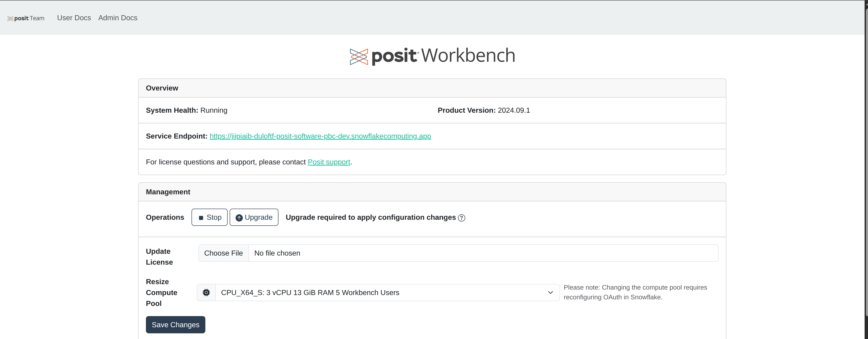Click the Stop operation button

pyautogui.click(x=210, y=217)
